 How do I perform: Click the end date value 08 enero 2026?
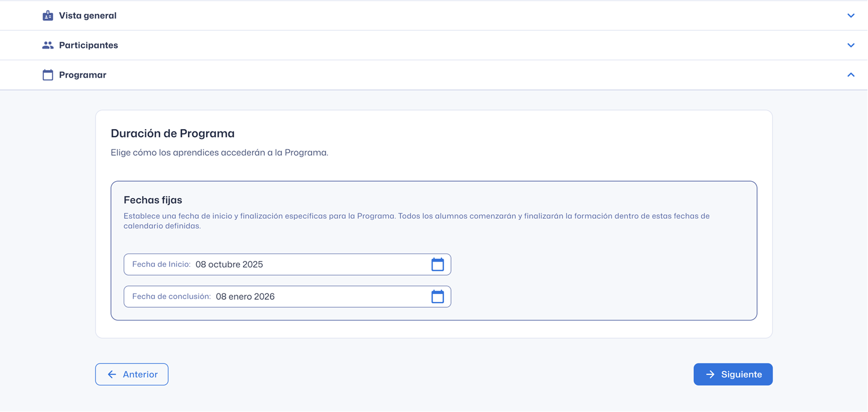[x=245, y=297]
